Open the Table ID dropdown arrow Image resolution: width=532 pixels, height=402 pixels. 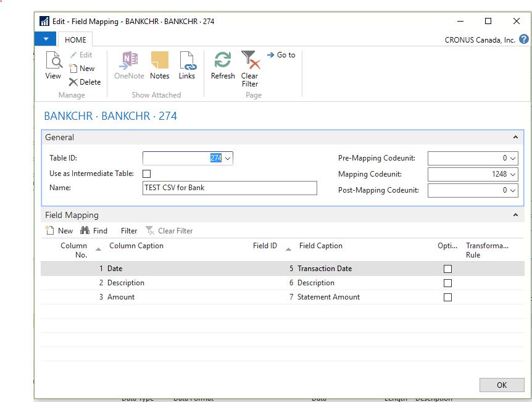click(228, 159)
